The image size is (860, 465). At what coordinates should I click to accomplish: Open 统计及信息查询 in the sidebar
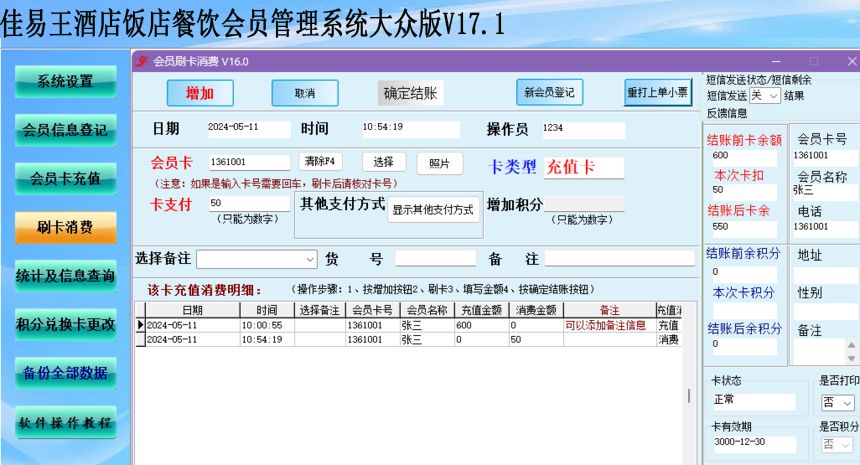(x=65, y=276)
